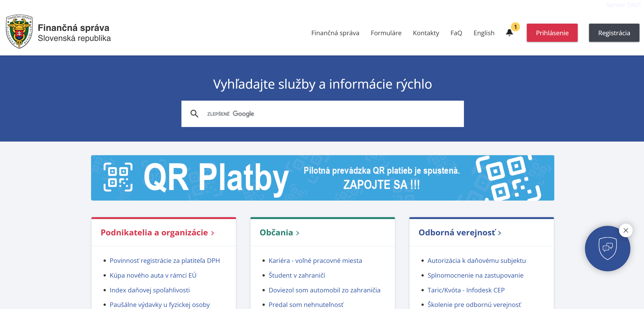Open the Kontakty menu item
Image resolution: width=644 pixels, height=309 pixels.
click(x=426, y=33)
